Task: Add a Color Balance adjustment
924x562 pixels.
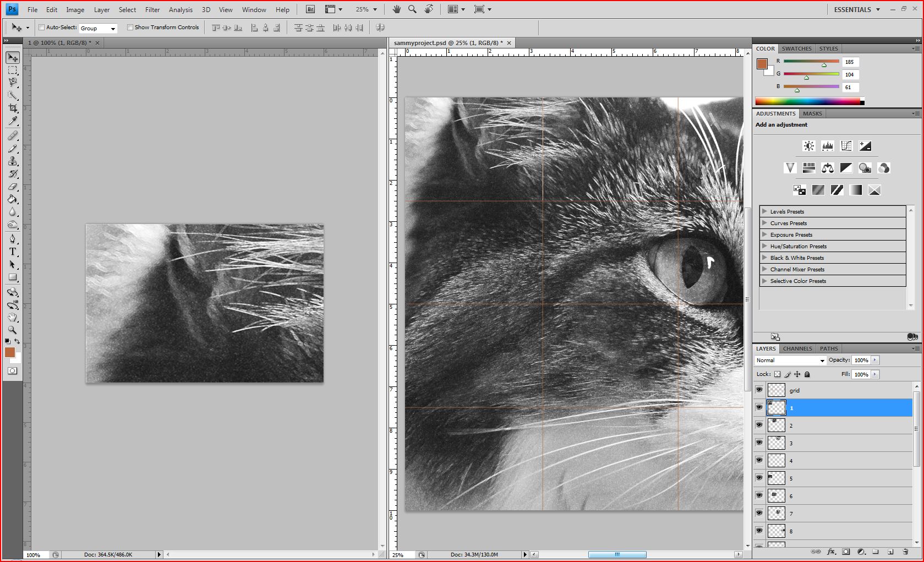Action: tap(827, 168)
